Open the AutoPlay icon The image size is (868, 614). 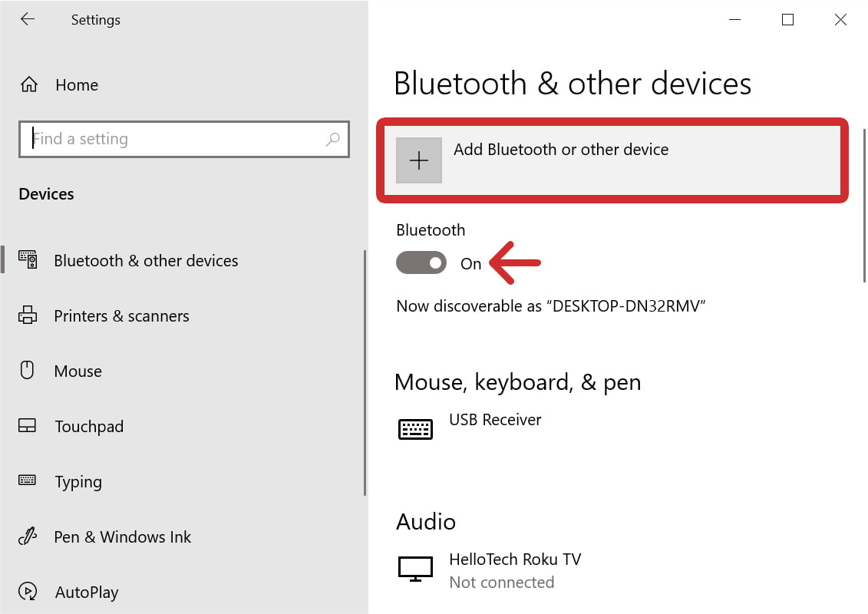coord(28,592)
